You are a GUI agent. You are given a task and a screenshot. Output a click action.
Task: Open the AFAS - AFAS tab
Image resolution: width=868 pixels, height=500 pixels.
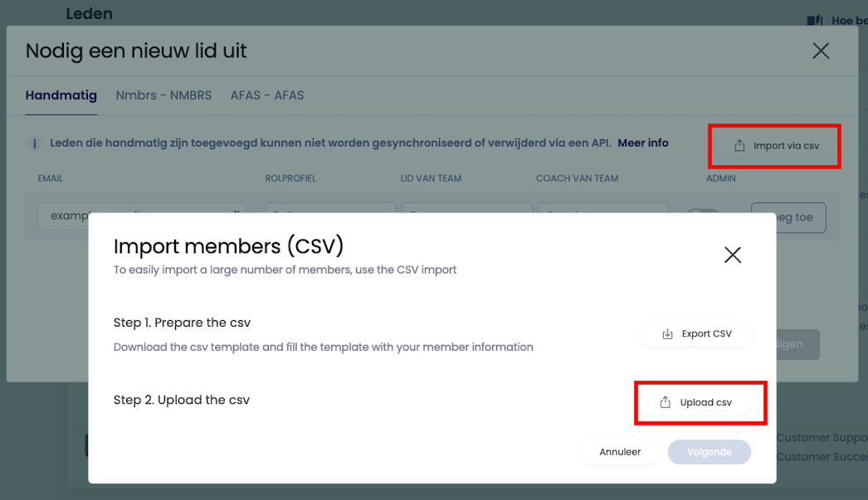(x=267, y=95)
